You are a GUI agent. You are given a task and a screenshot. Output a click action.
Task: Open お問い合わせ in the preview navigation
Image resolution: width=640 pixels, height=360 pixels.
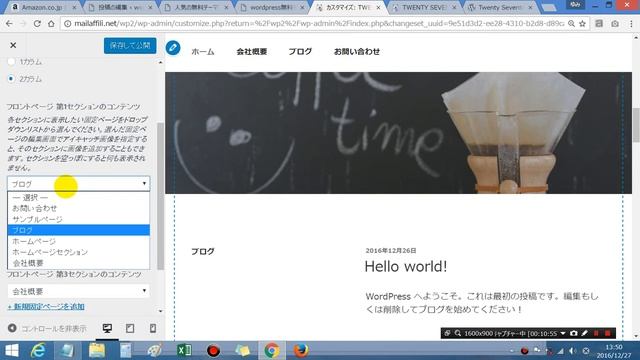357,51
